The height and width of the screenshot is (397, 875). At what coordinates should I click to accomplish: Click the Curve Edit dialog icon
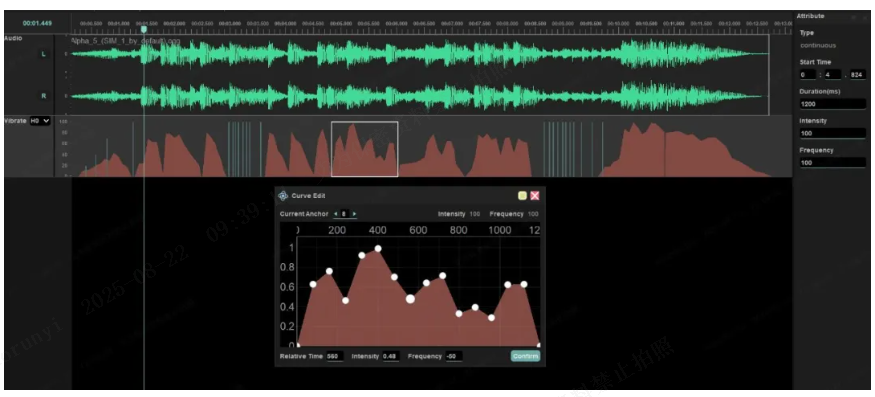(283, 195)
